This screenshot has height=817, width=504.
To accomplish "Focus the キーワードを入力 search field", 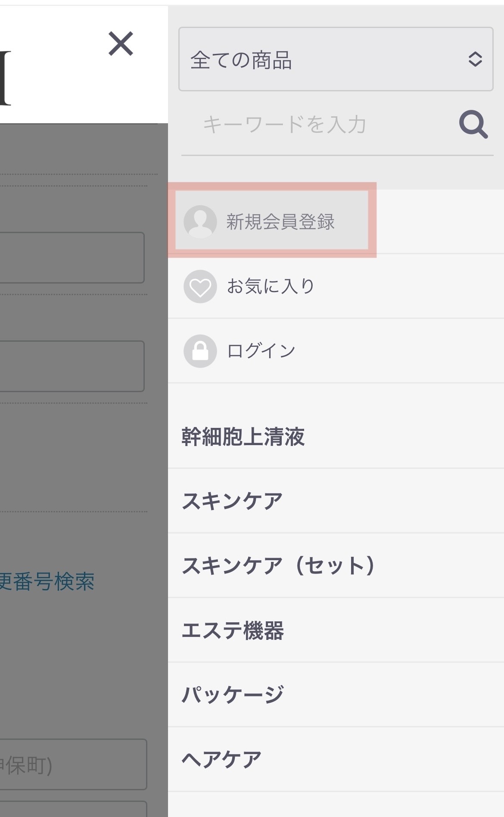I will click(x=319, y=125).
